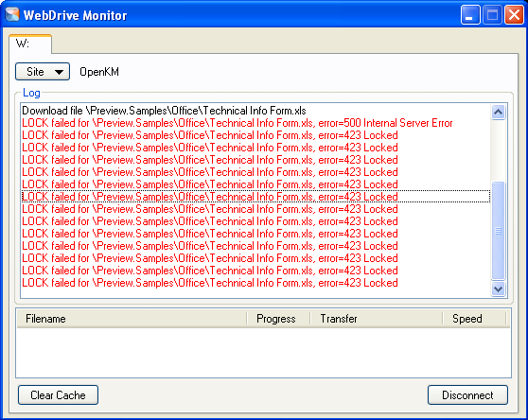Close the WebDrive Monitor window

pos(514,15)
